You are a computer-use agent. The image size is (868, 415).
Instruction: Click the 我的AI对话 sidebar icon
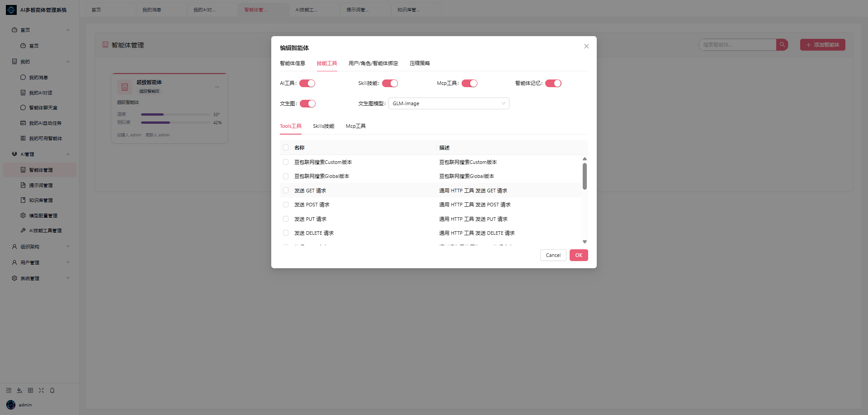click(23, 93)
